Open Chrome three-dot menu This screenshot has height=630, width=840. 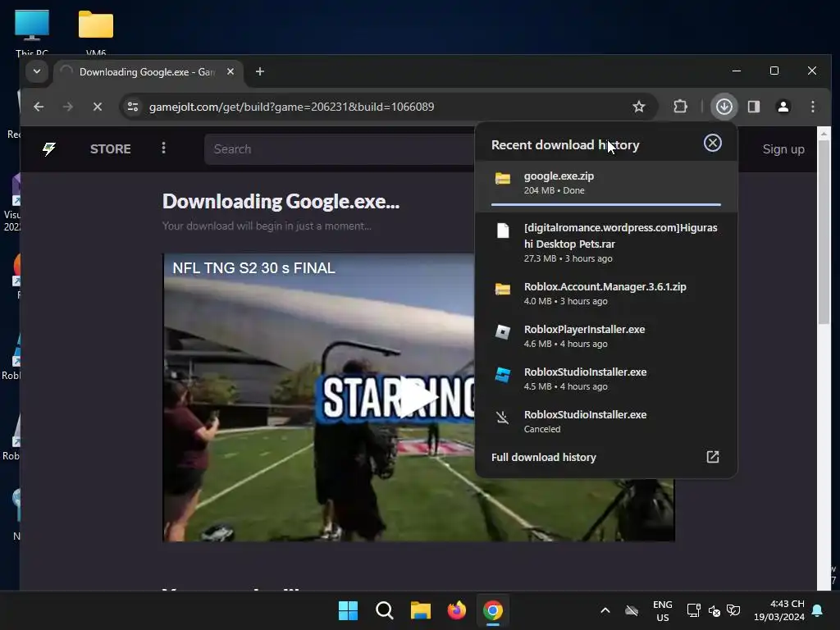[813, 107]
